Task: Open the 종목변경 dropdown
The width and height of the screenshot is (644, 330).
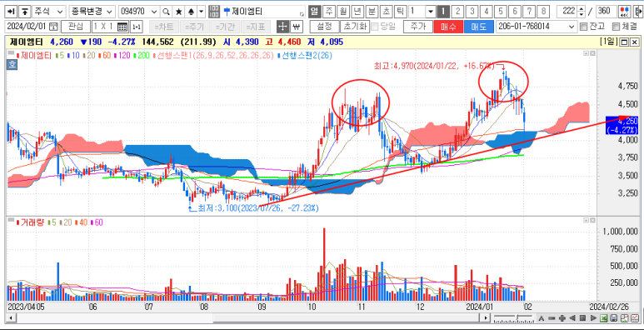Action: [92, 11]
